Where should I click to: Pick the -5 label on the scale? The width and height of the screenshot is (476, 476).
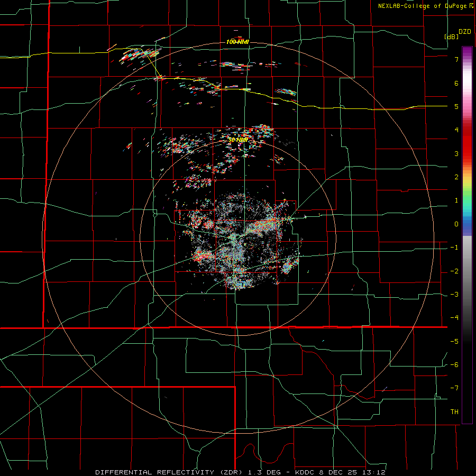pos(454,342)
